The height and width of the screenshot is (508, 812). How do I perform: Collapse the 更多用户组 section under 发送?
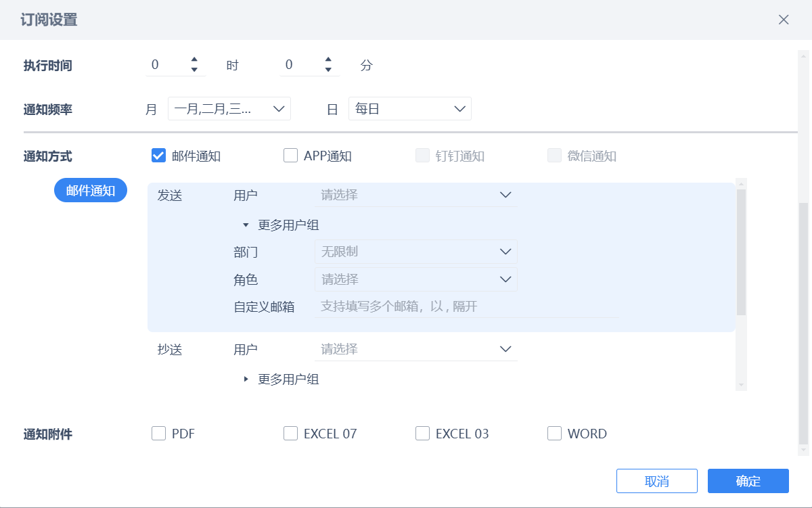[x=246, y=225]
